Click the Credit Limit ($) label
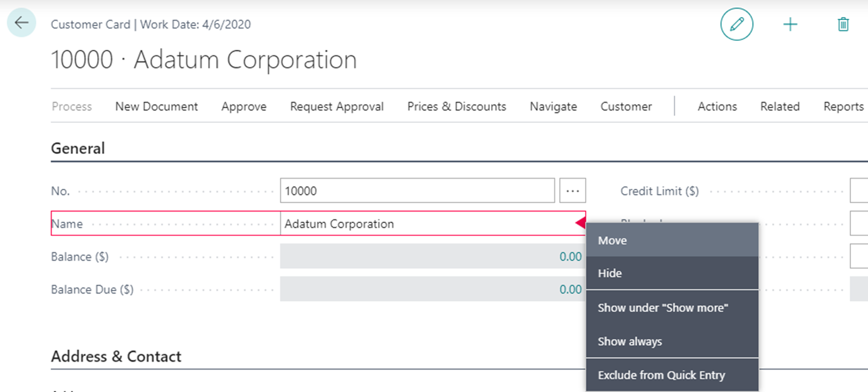868x392 pixels. click(x=659, y=191)
